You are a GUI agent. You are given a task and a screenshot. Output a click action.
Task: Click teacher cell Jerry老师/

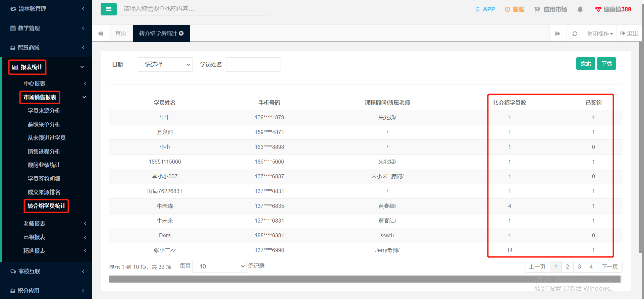click(x=387, y=250)
